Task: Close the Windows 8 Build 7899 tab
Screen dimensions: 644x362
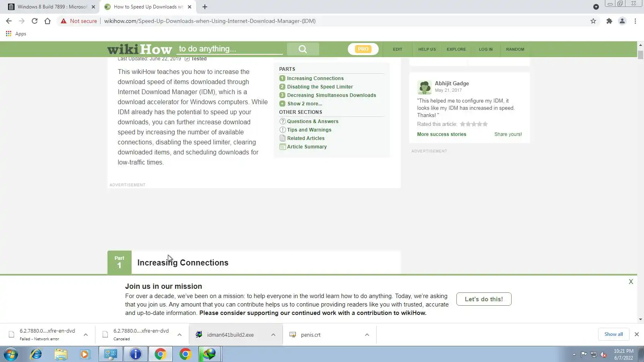Action: 93,7
